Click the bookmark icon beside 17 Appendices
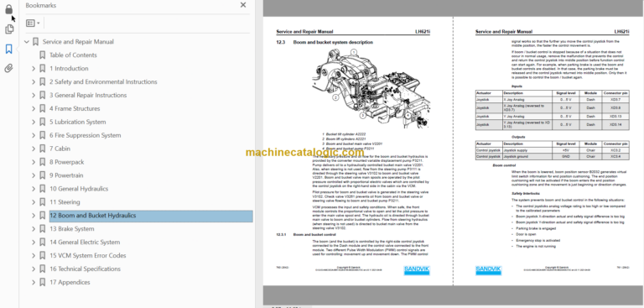644x308 pixels. coord(42,282)
